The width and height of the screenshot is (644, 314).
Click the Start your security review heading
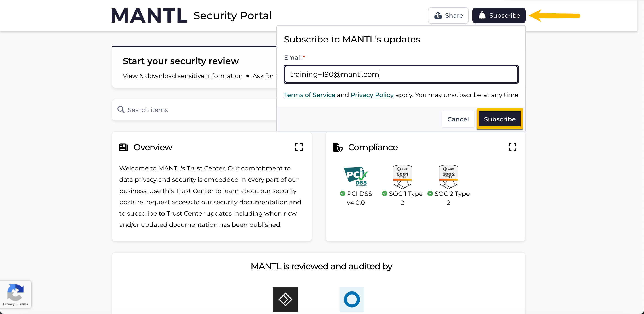pyautogui.click(x=180, y=61)
